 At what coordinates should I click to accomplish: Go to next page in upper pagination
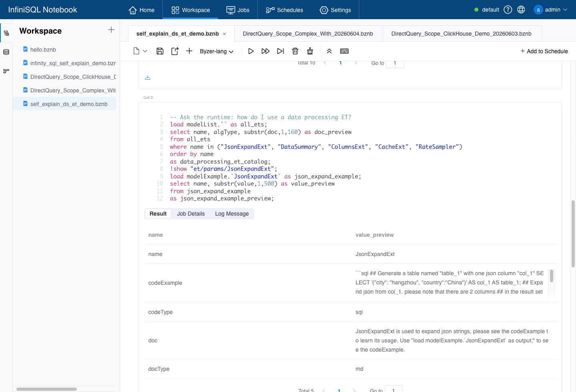tap(356, 63)
